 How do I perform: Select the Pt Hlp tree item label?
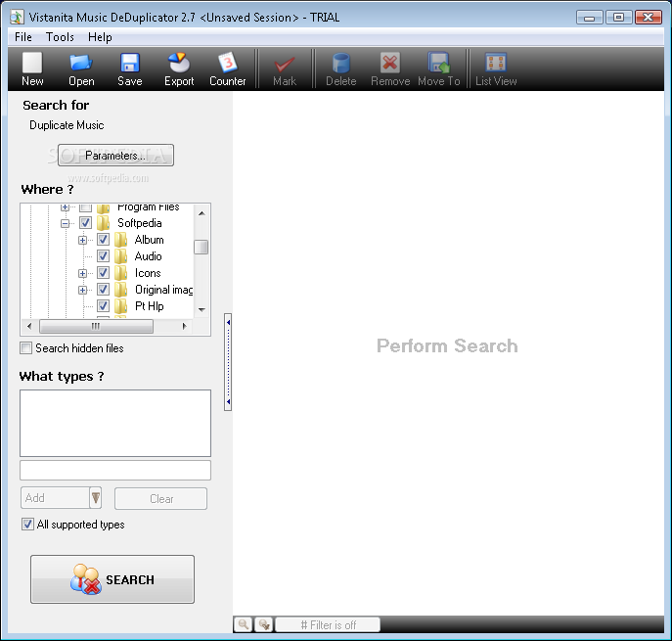click(x=149, y=306)
